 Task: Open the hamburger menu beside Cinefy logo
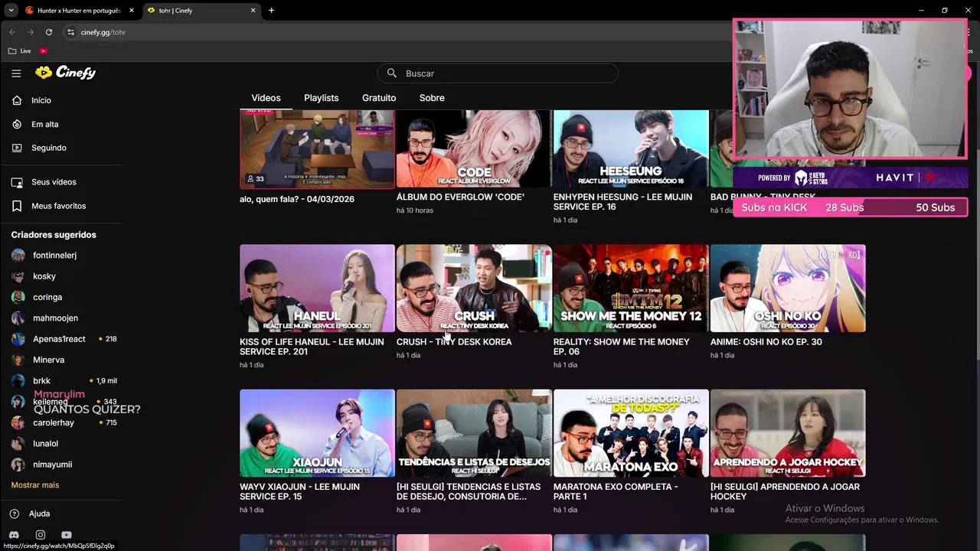coord(16,73)
